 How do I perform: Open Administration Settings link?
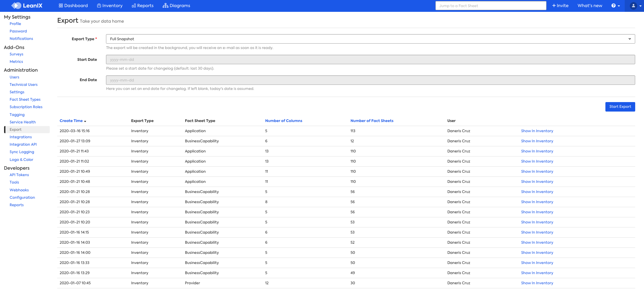[x=17, y=92]
